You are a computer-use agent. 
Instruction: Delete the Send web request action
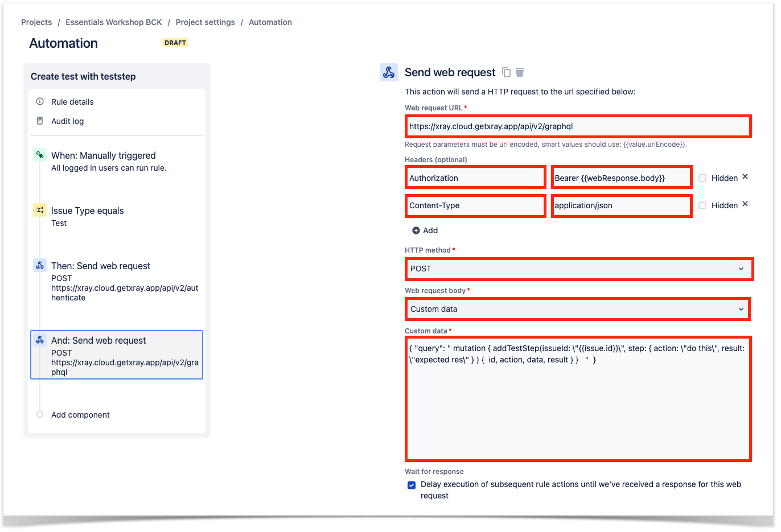(520, 72)
